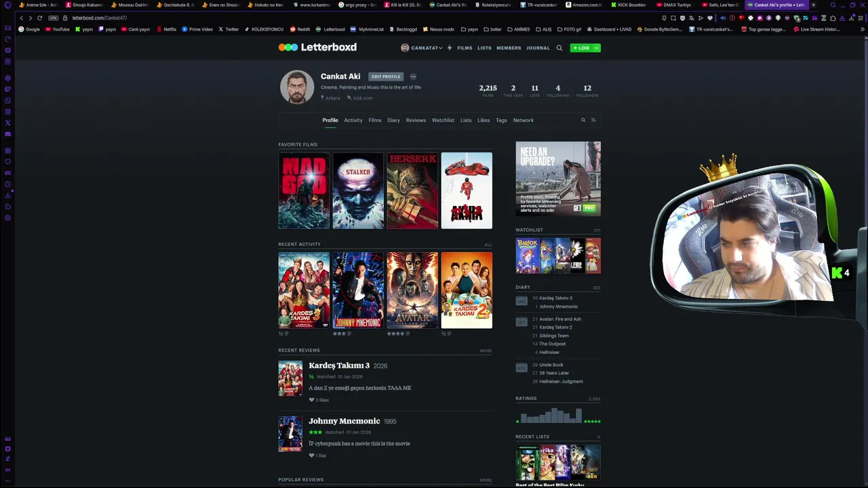Viewport: 868px width, 488px height.
Task: Open the Johnny Mnemonic diary entry
Action: point(559,306)
